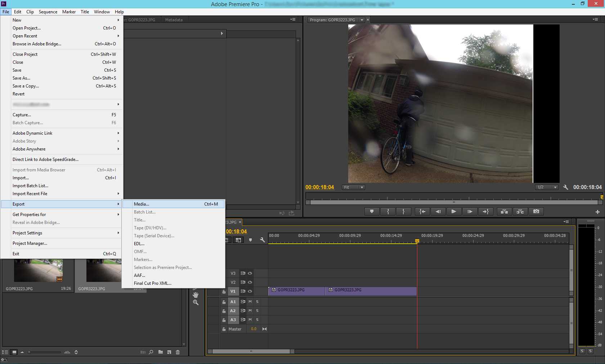Switch Project panel to Icon View

[14, 352]
